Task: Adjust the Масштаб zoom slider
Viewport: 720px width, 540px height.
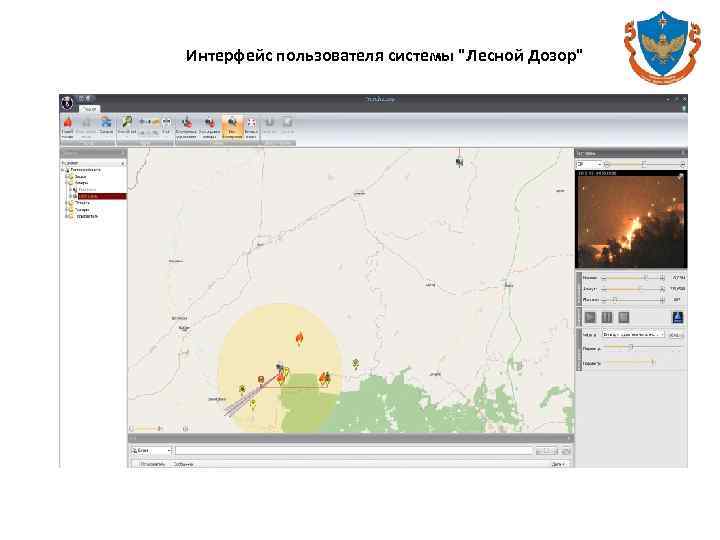Action: [x=633, y=300]
